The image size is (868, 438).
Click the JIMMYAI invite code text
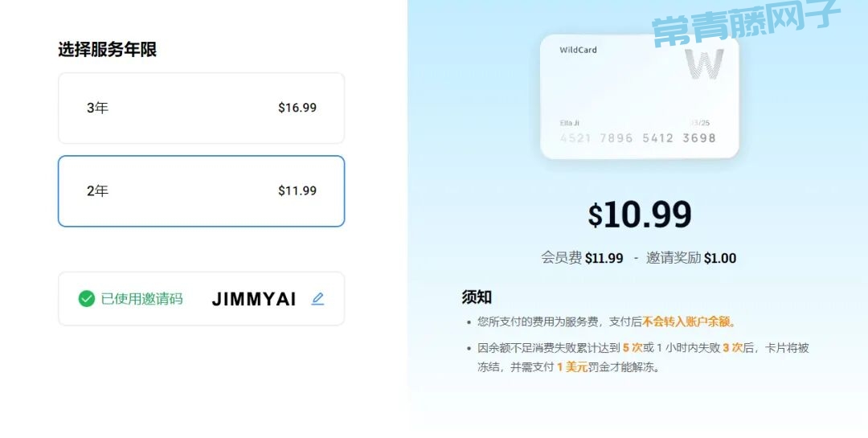[254, 299]
